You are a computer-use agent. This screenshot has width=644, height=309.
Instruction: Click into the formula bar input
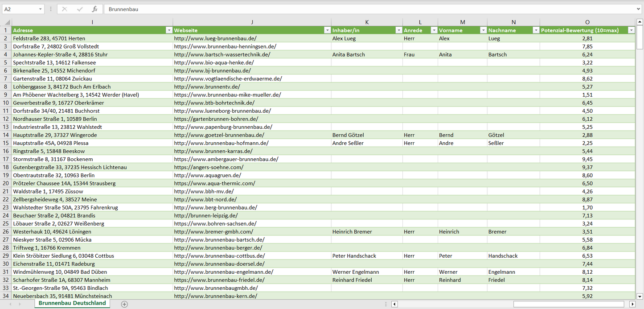(x=357, y=9)
